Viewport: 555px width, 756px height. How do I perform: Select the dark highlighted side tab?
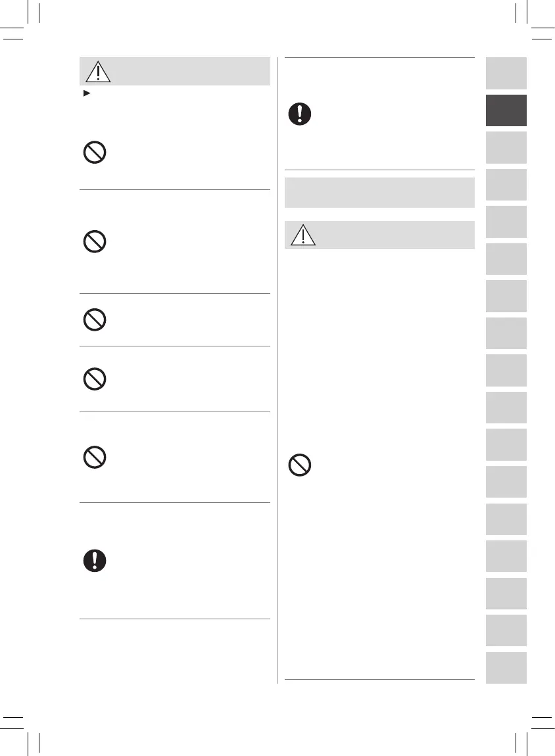506,110
